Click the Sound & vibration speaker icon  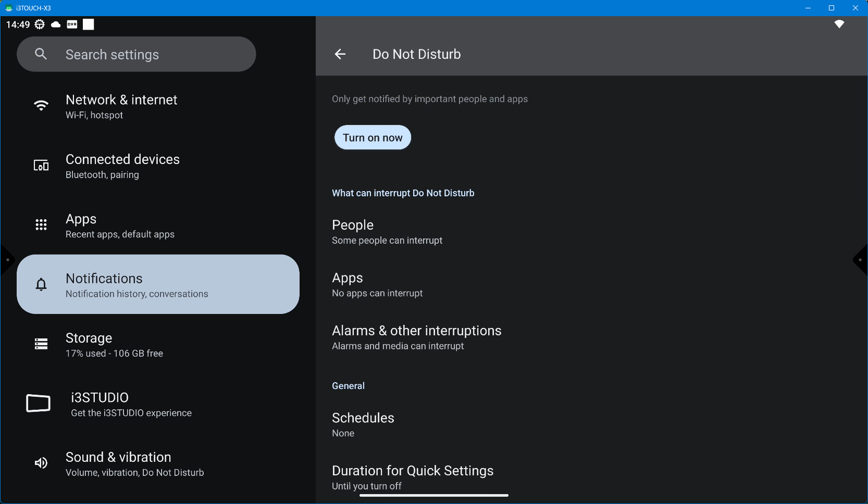(41, 463)
